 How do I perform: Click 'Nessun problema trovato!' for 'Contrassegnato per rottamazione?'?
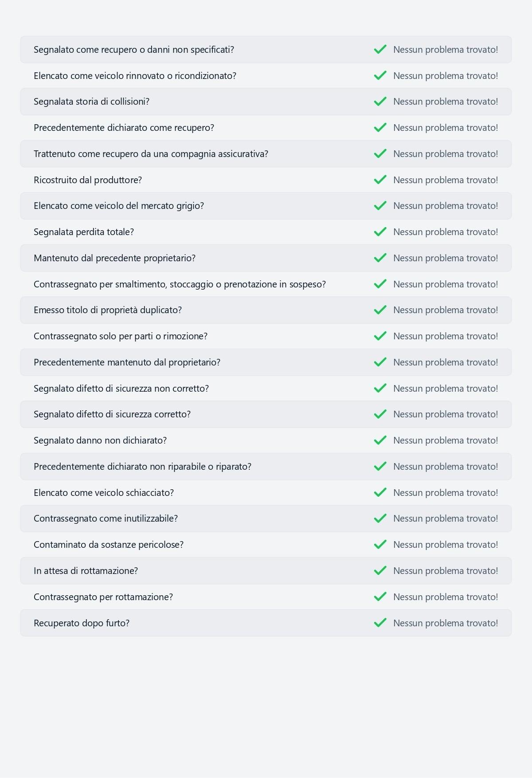445,597
